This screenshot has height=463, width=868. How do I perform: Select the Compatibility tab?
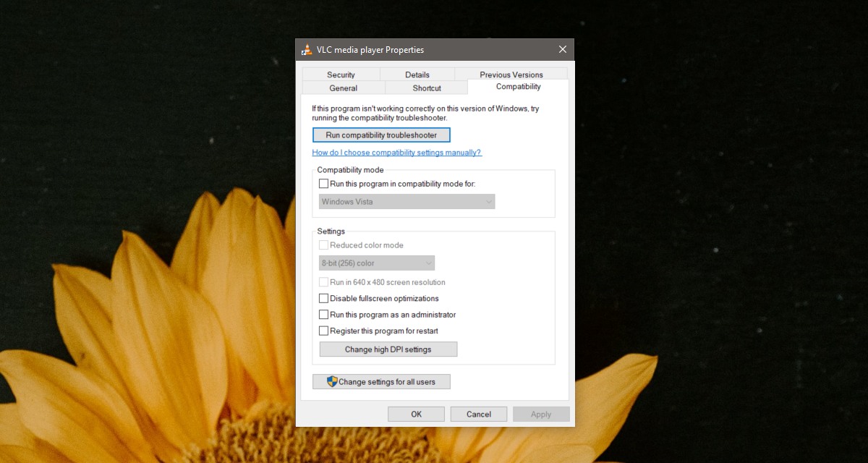point(519,87)
